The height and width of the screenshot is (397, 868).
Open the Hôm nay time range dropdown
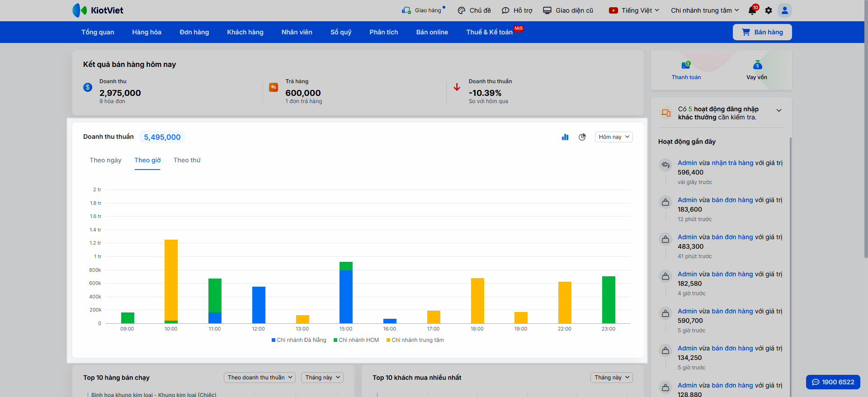pyautogui.click(x=613, y=137)
